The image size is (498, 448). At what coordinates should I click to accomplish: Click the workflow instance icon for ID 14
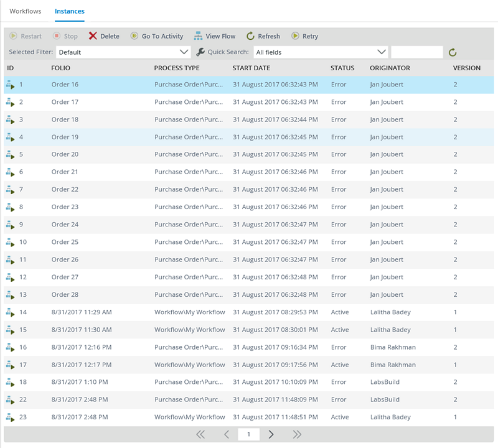pyautogui.click(x=10, y=312)
